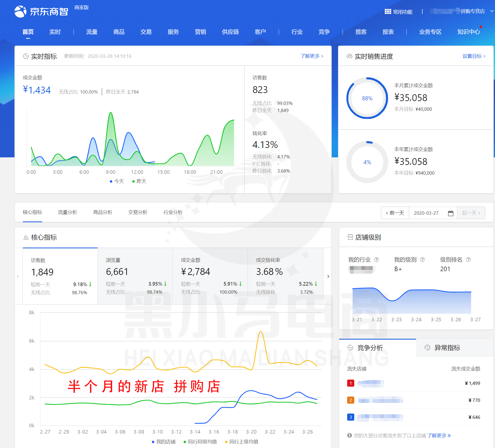The width and height of the screenshot is (495, 448).
Task: Click the 京东商智 logo icon
Action: [20, 11]
